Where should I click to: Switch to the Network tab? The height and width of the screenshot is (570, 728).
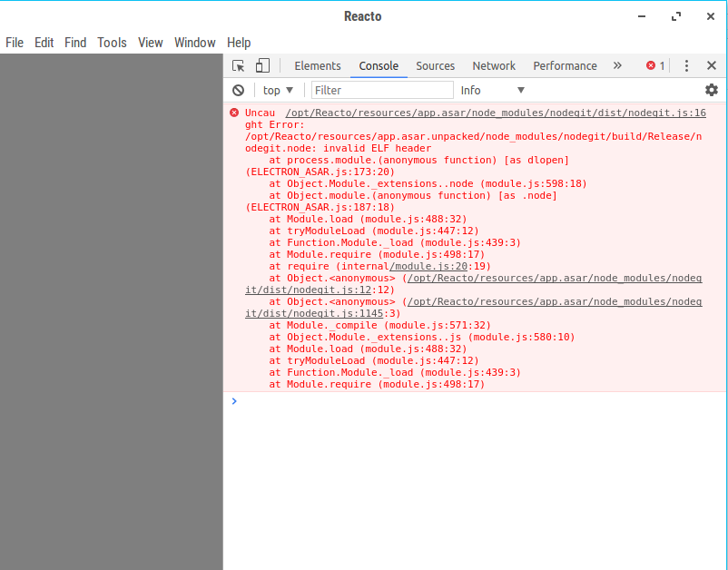tap(494, 66)
